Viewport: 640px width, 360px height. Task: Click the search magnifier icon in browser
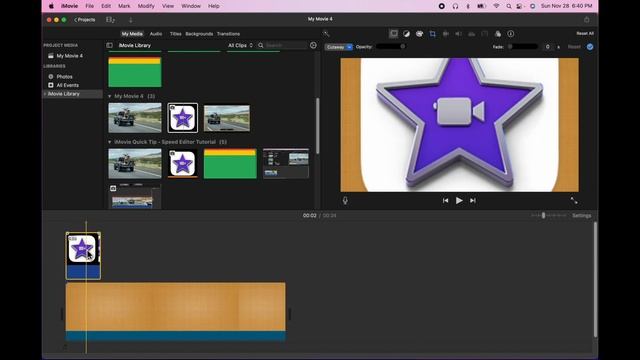(x=261, y=45)
